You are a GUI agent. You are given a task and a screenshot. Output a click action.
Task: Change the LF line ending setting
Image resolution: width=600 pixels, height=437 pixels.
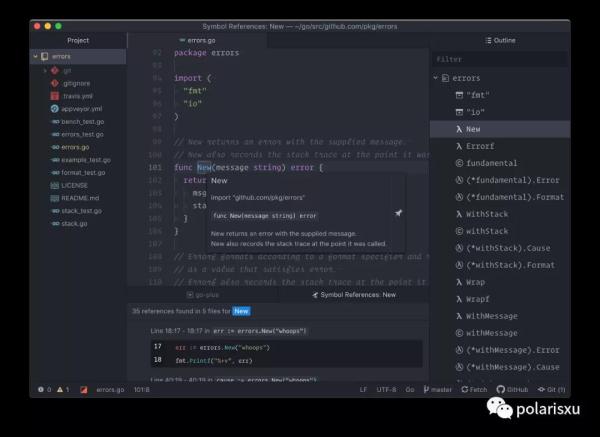click(x=363, y=390)
